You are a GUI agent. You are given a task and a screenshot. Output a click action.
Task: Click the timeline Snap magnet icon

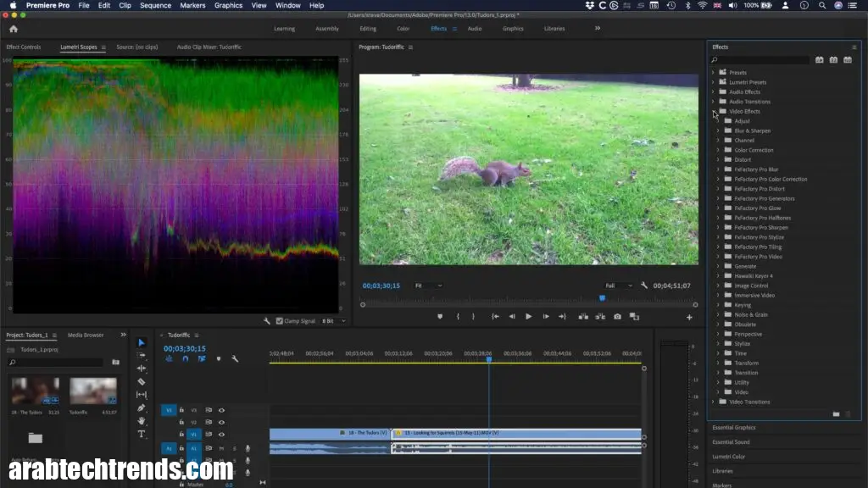[x=185, y=359]
